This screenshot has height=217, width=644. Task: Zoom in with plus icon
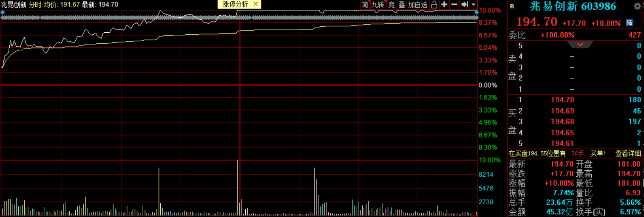(x=444, y=5)
